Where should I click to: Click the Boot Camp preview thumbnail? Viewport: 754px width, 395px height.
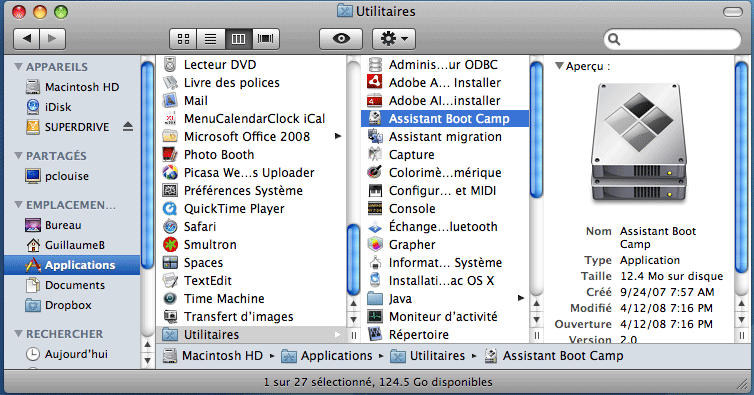[x=639, y=143]
